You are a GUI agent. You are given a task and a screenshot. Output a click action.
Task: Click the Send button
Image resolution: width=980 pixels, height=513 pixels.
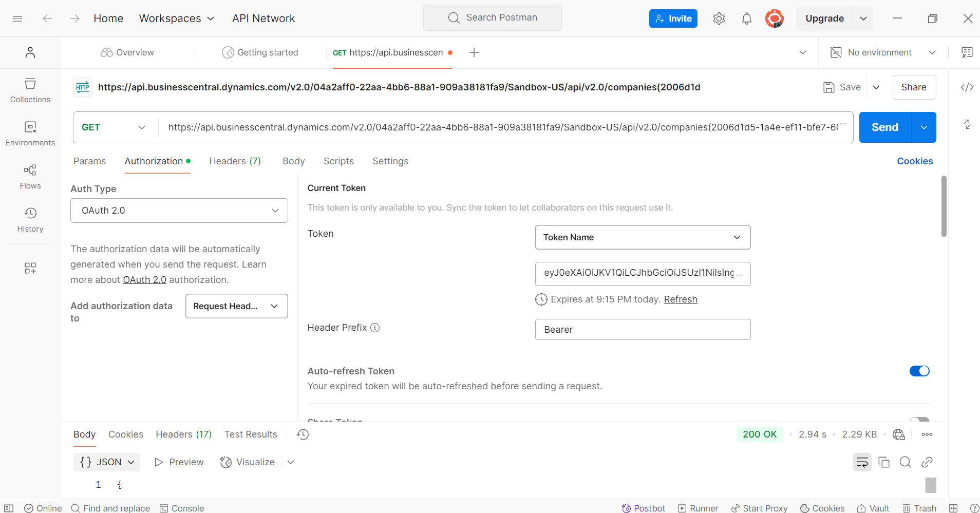(x=885, y=127)
